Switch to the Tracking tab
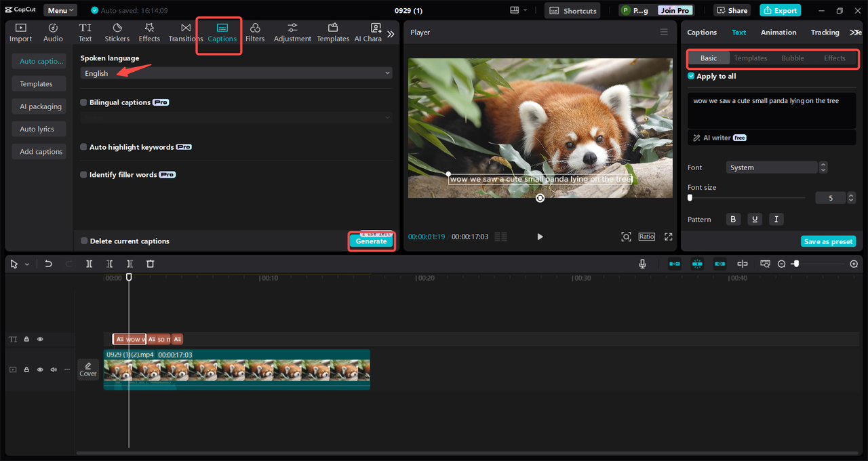The image size is (868, 461). 825,32
